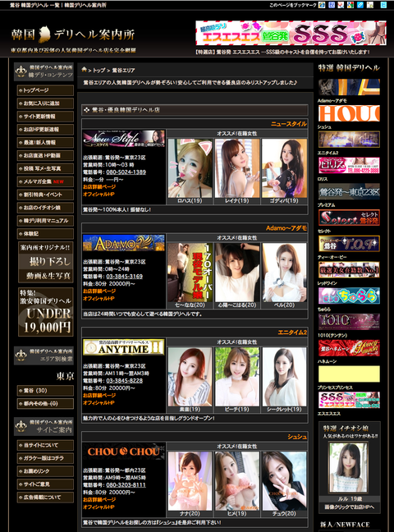
Task: Open 体験記 menu item
Action: click(x=45, y=234)
